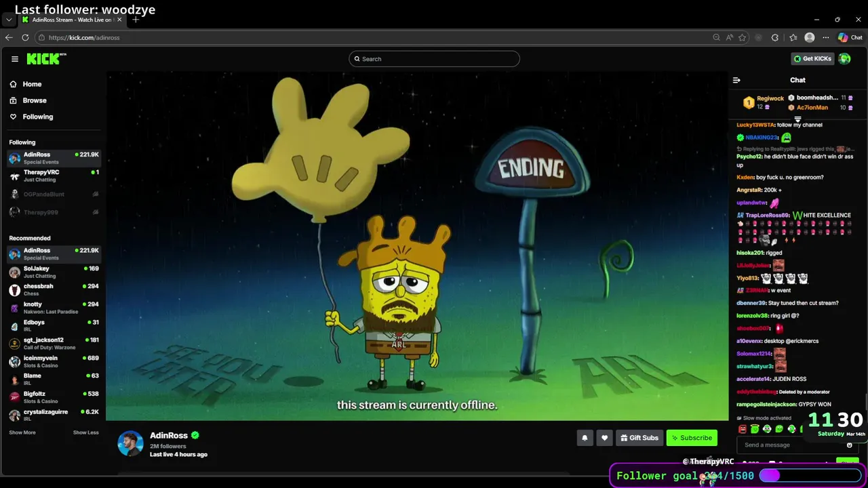Click the offline stream video player

[x=417, y=246]
